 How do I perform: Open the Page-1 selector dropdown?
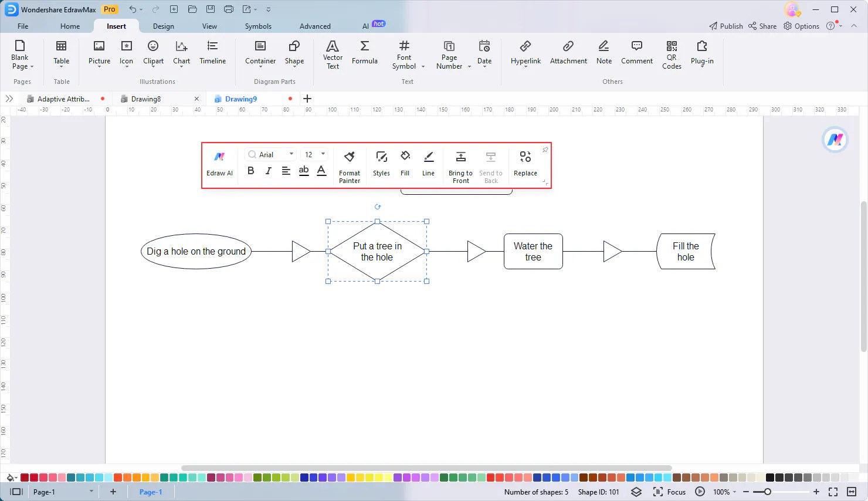pyautogui.click(x=91, y=492)
